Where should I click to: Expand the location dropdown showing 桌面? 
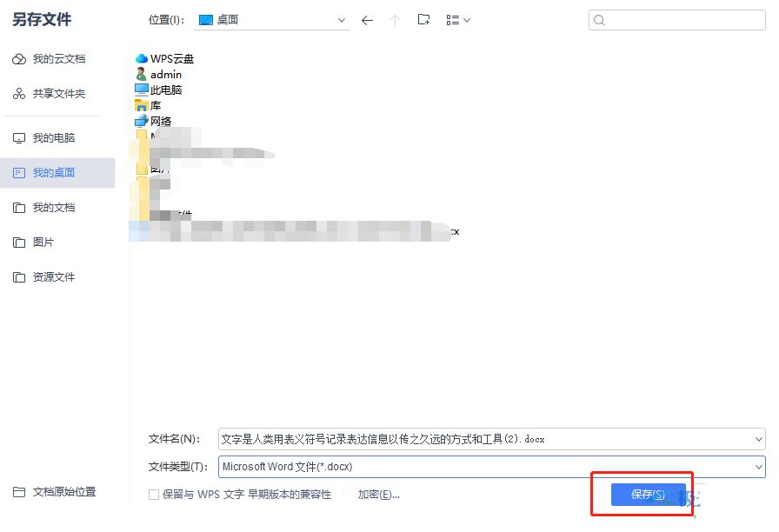342,20
